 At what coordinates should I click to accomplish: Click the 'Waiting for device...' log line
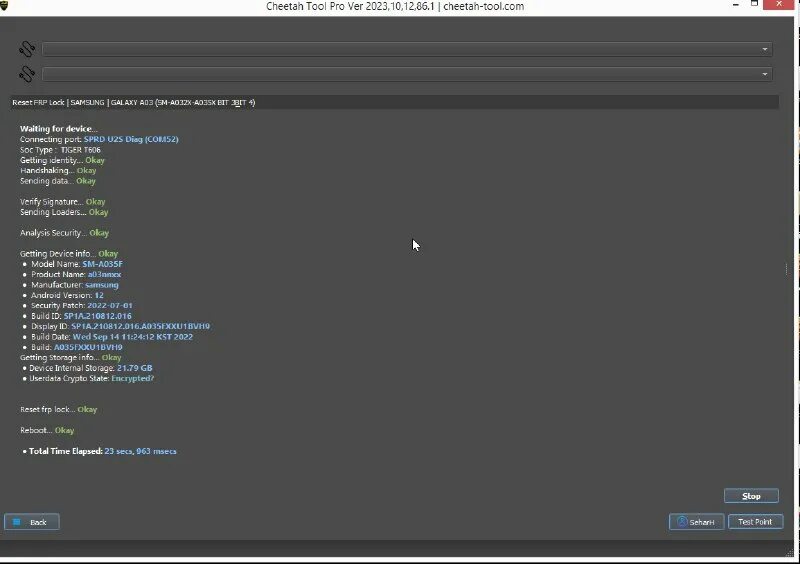58,129
